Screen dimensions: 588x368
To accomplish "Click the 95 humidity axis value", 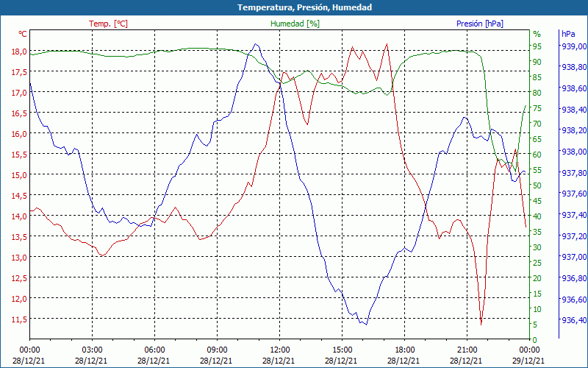I will pos(537,46).
